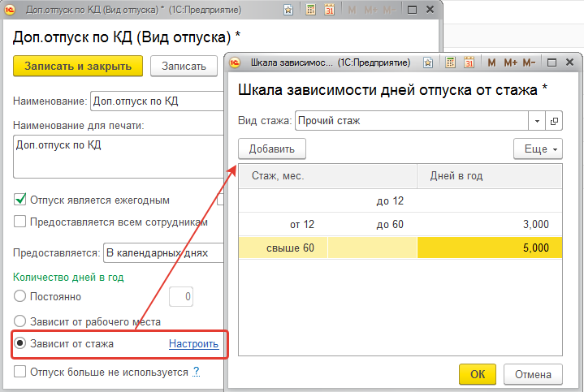Click 'Добавить' to add a row

coord(271,149)
